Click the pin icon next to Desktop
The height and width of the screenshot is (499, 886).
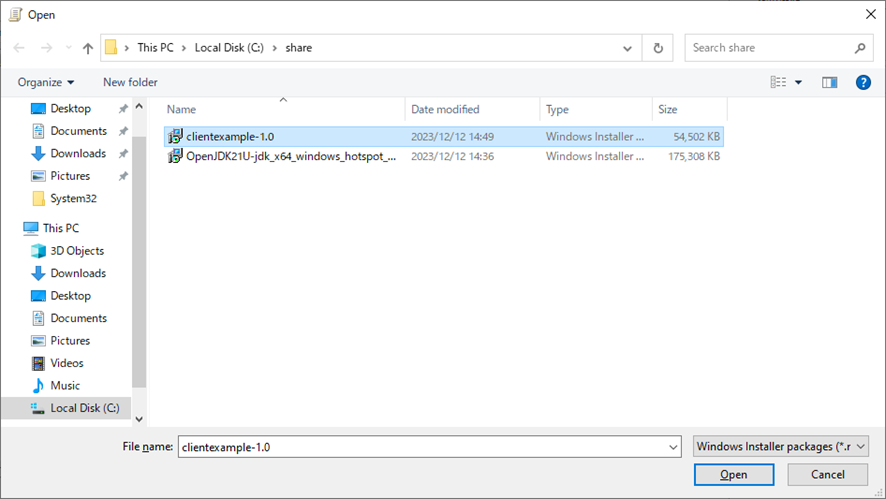coord(123,109)
